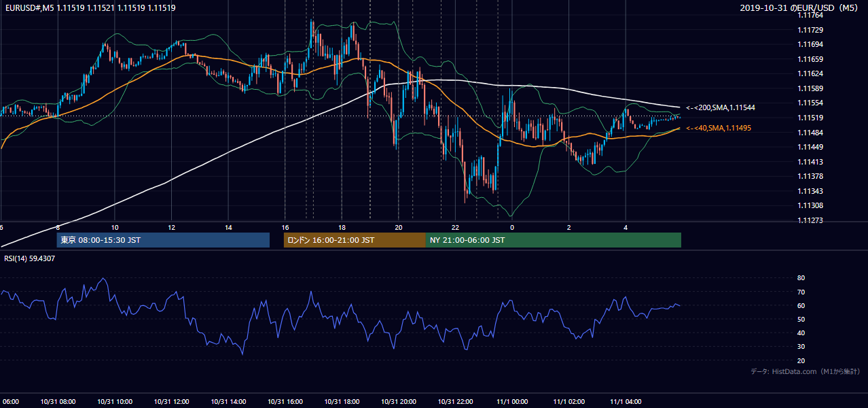868x408 pixels.
Task: Click the 40 SMA 1.11495 label
Action: click(x=719, y=128)
